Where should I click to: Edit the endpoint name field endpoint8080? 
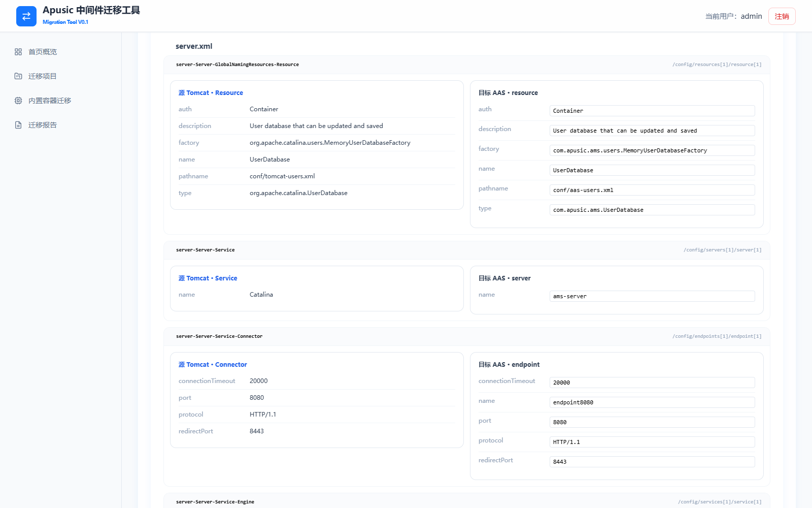[x=652, y=402]
